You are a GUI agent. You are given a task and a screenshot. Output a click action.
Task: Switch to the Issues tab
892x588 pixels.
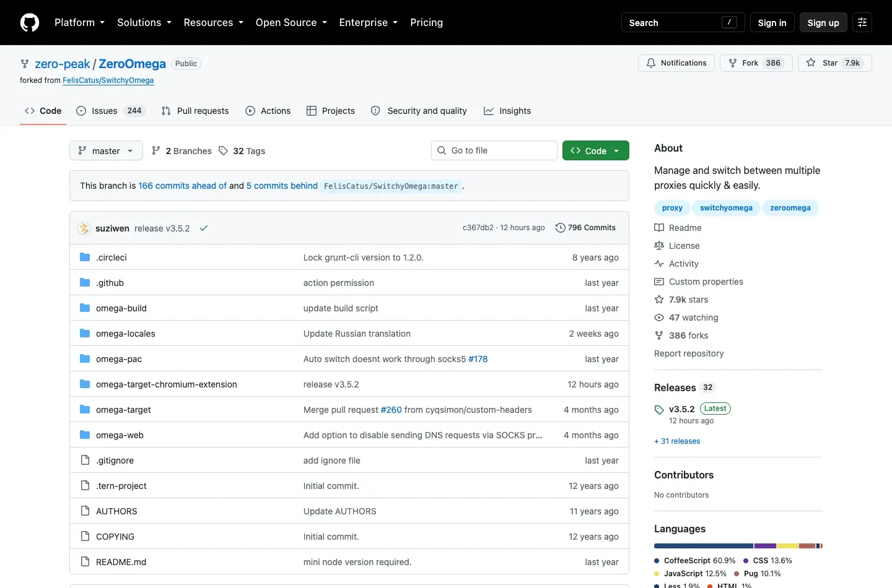[x=111, y=111]
